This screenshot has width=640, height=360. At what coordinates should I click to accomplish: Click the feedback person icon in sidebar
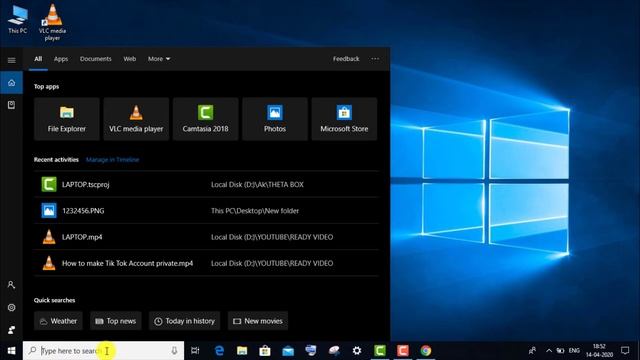[x=11, y=329]
